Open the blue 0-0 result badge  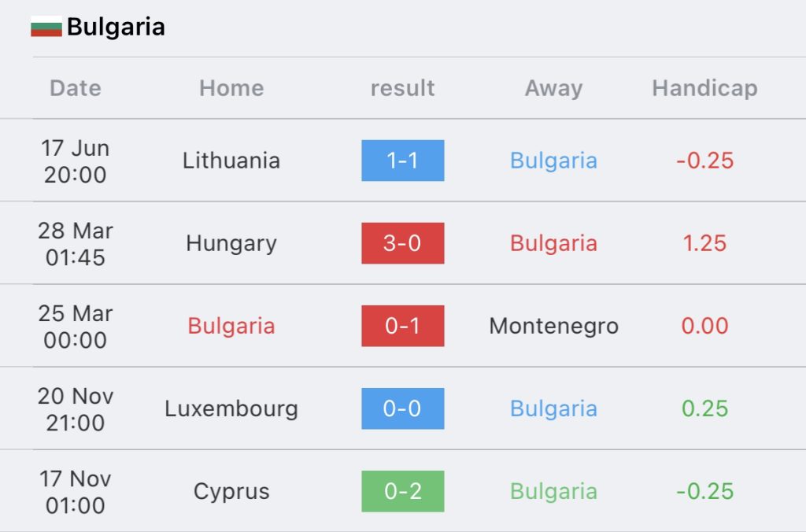pyautogui.click(x=402, y=408)
